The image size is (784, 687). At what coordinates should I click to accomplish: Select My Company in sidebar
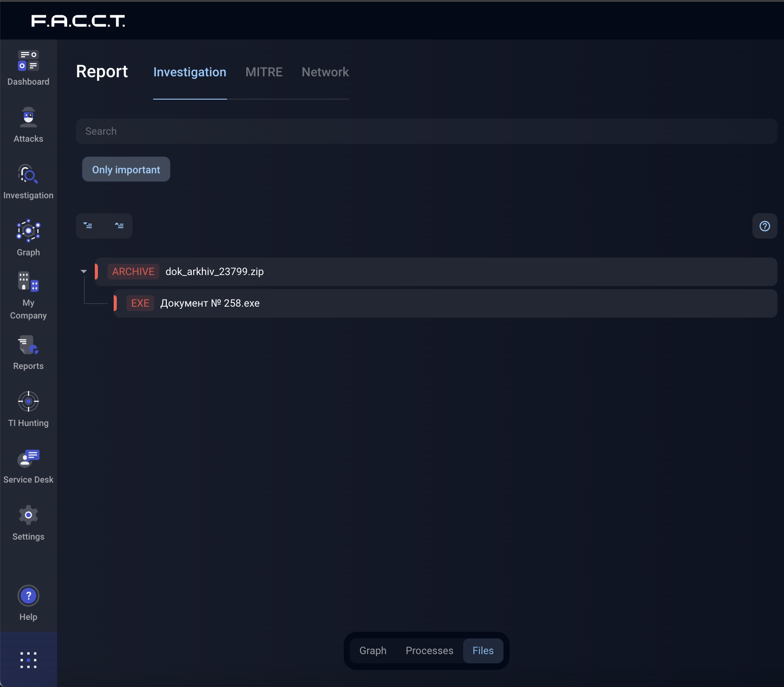coord(28,295)
